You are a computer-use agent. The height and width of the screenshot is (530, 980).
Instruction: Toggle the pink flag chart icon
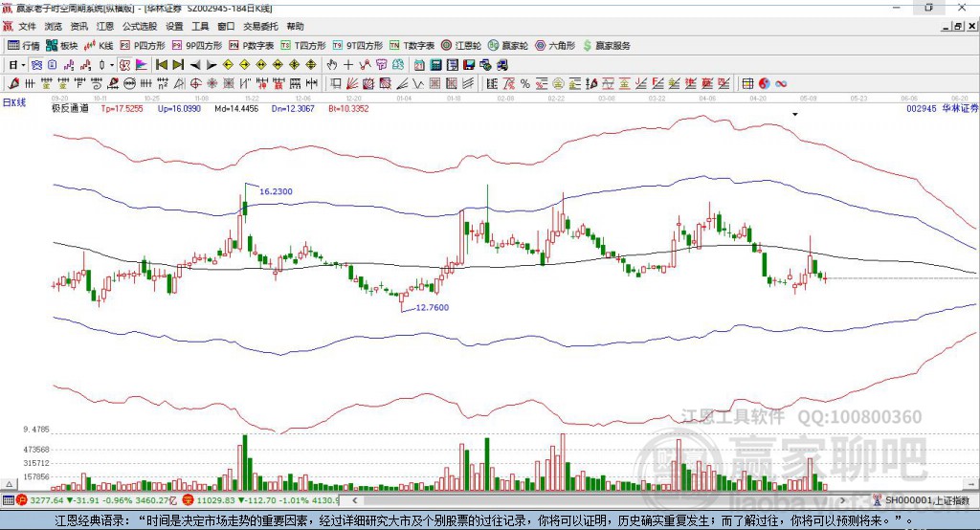point(142,65)
